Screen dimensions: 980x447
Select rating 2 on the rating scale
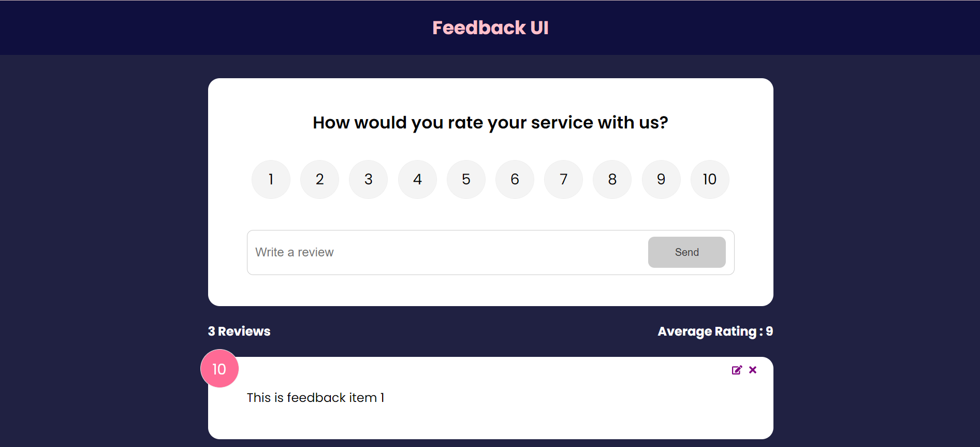[319, 179]
